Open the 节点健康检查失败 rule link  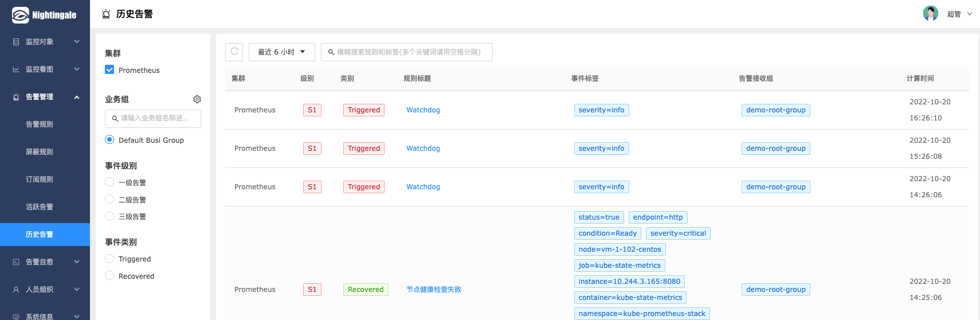(434, 290)
